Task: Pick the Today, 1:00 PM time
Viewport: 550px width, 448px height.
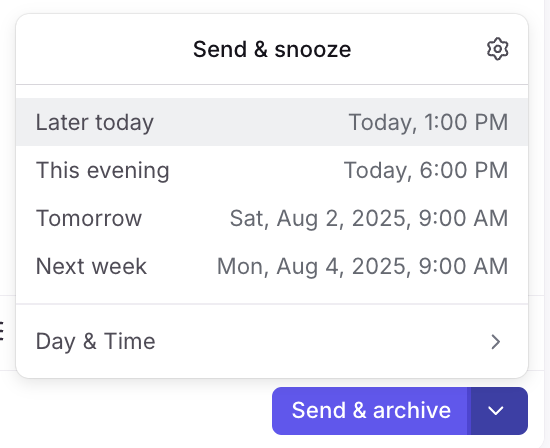Action: (428, 122)
